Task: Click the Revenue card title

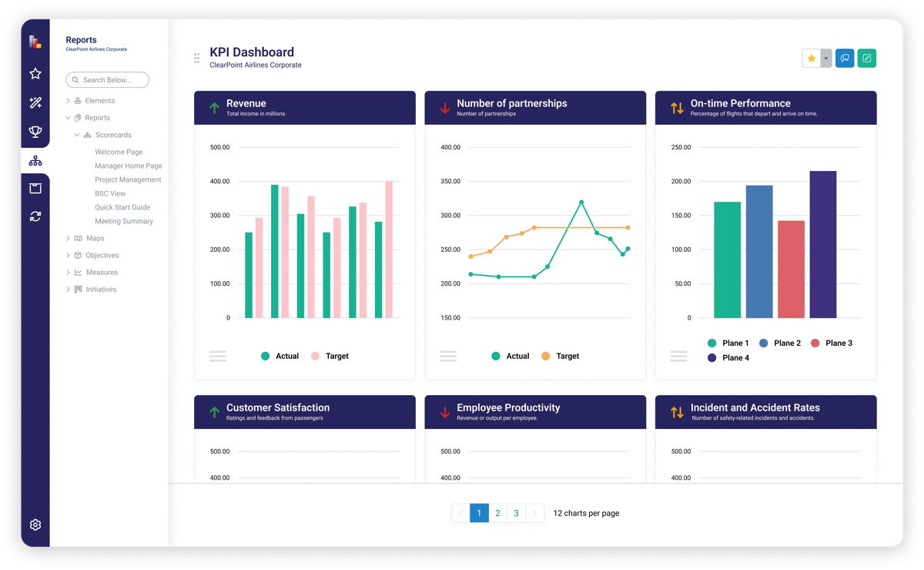Action: [x=246, y=103]
